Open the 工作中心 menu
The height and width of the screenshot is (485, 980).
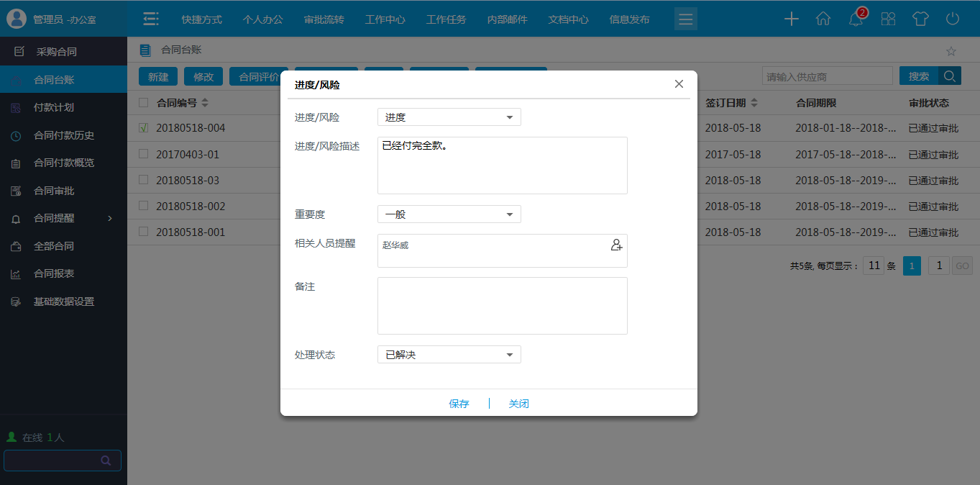tap(385, 19)
